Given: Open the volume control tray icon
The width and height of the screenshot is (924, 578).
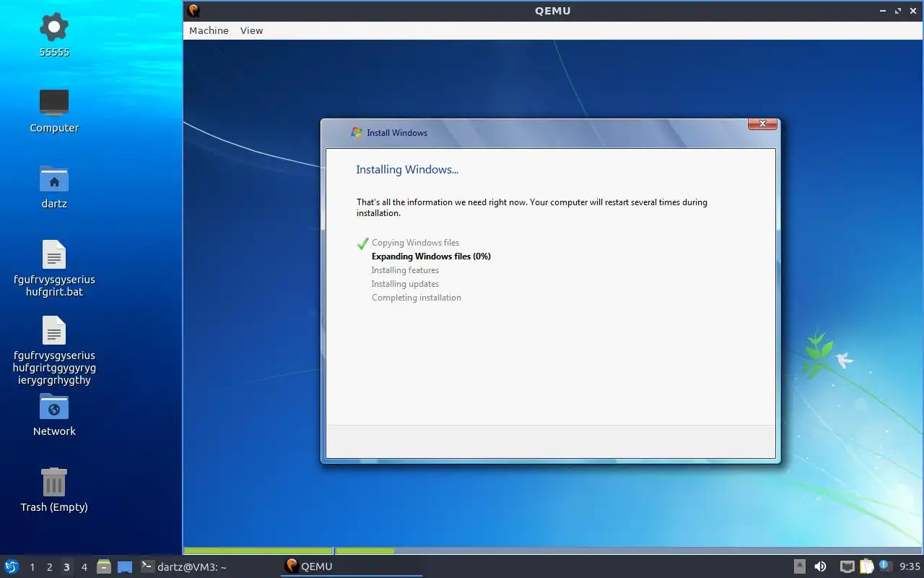Looking at the screenshot, I should [820, 566].
